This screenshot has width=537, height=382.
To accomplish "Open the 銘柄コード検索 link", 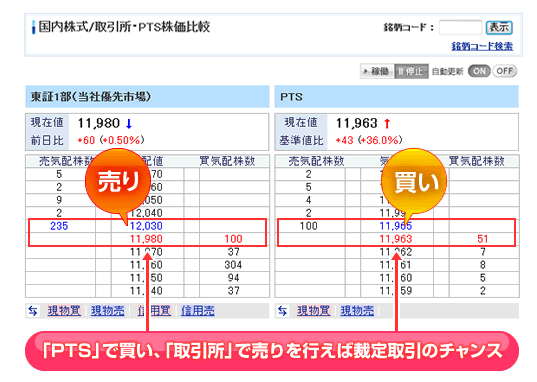I will click(482, 46).
